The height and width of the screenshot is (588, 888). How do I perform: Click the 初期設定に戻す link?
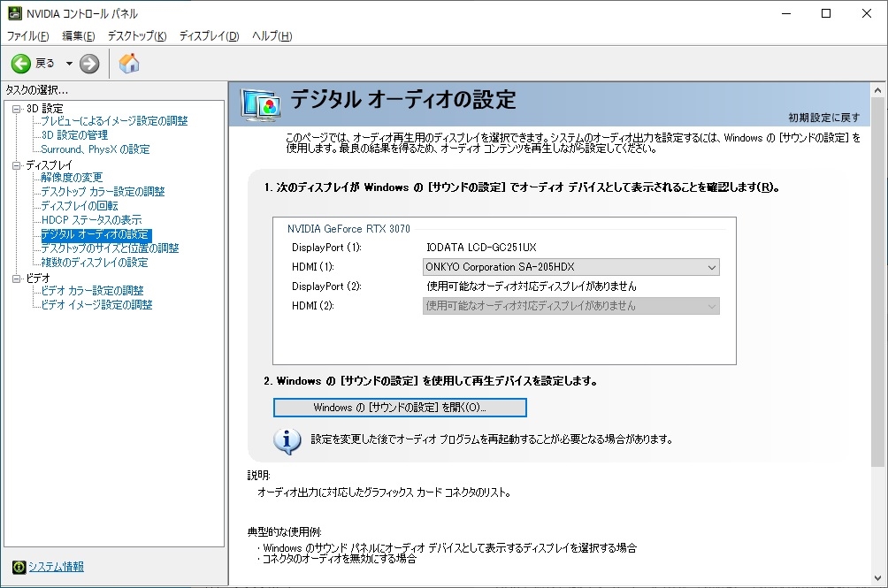click(824, 118)
